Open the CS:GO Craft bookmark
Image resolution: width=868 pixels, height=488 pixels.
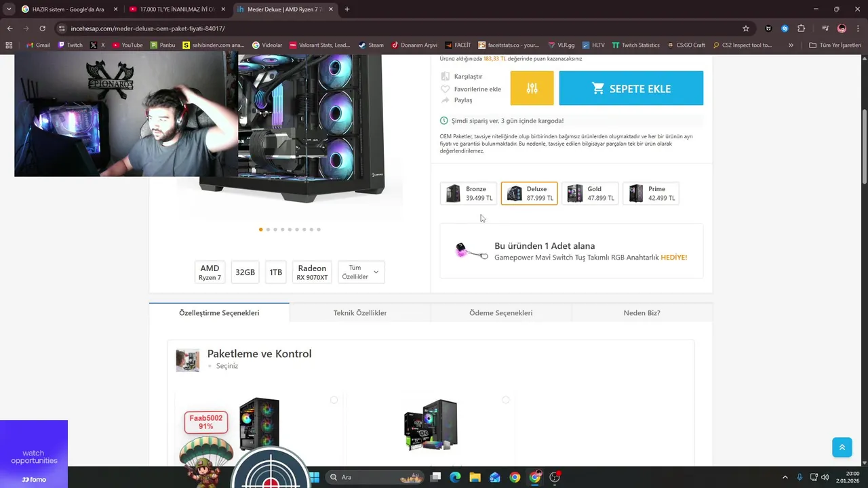pos(686,45)
